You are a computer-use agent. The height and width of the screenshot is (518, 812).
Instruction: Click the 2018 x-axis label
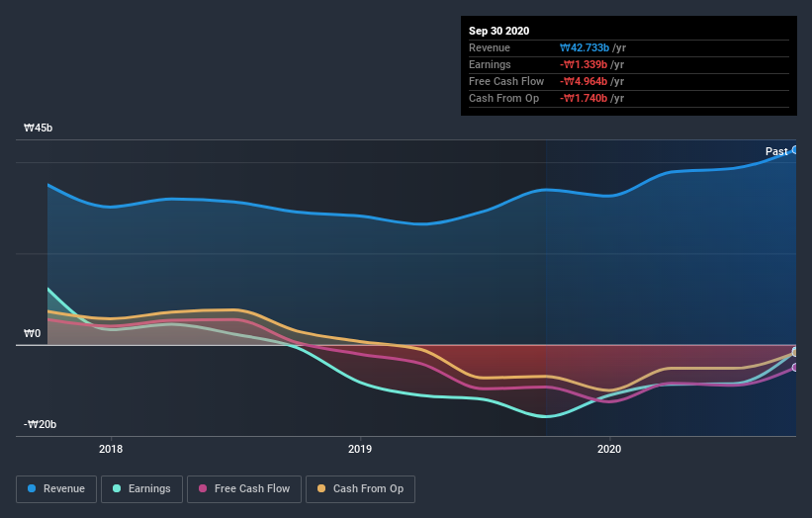(x=111, y=449)
